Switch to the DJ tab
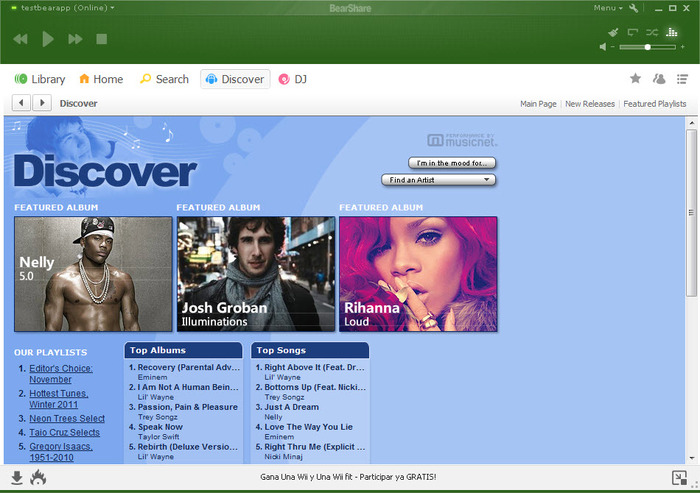The image size is (700, 493). point(293,79)
